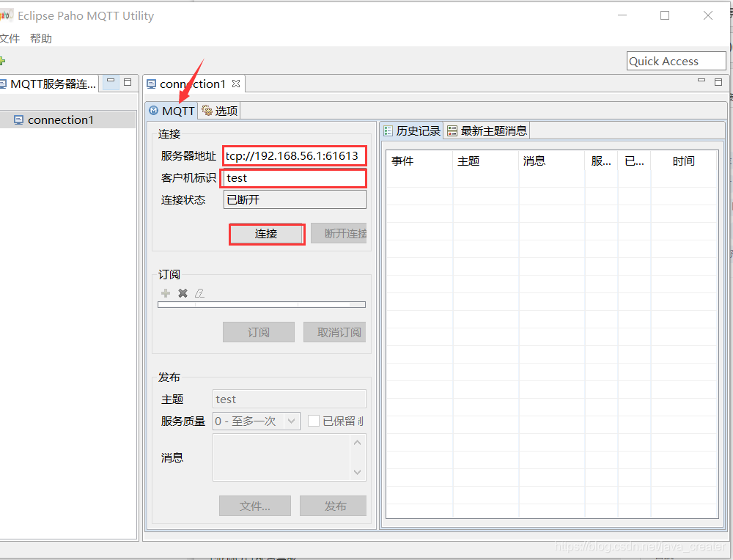
Task: Open the 最新主题消息 tab
Action: click(487, 131)
